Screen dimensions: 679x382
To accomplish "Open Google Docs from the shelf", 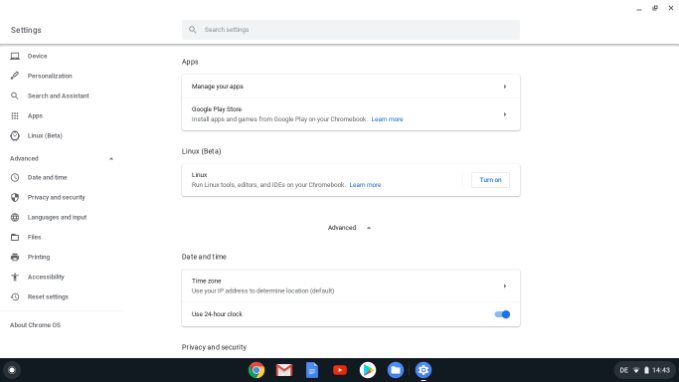I will [312, 370].
